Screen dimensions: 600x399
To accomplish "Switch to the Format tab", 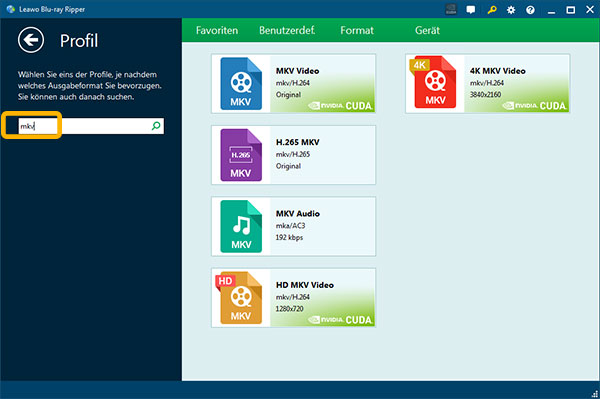I will coord(357,30).
